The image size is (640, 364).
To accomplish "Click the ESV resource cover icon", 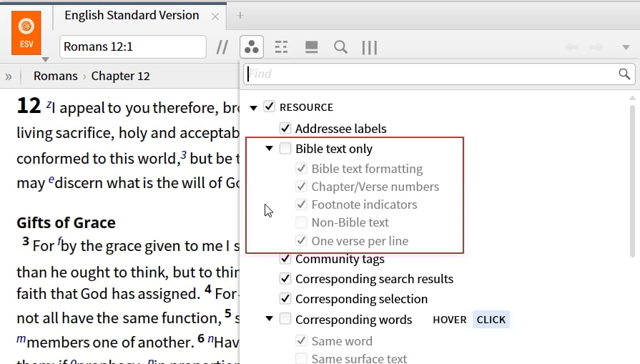I will pyautogui.click(x=26, y=33).
